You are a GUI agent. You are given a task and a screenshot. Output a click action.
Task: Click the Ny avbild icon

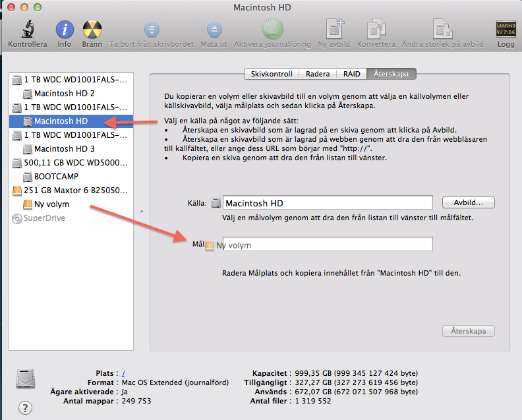click(334, 28)
